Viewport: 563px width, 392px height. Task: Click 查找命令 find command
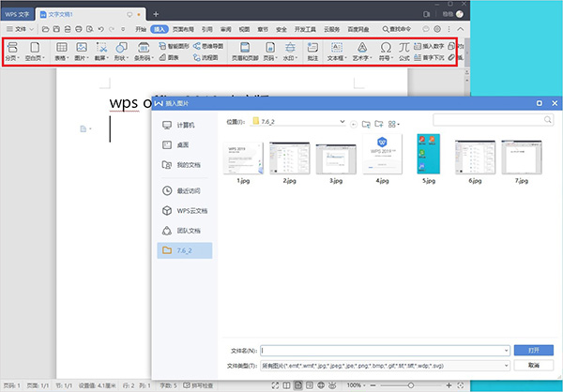(396, 29)
